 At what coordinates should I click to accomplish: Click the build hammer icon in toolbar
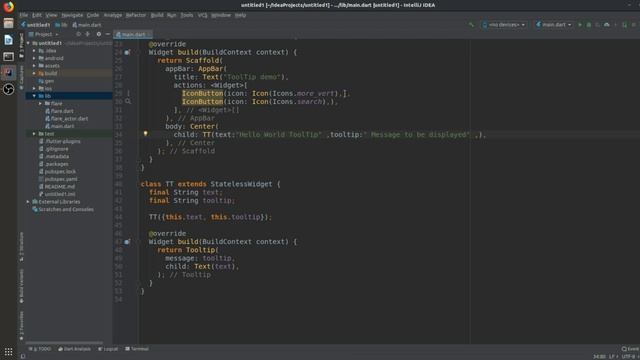[471, 25]
